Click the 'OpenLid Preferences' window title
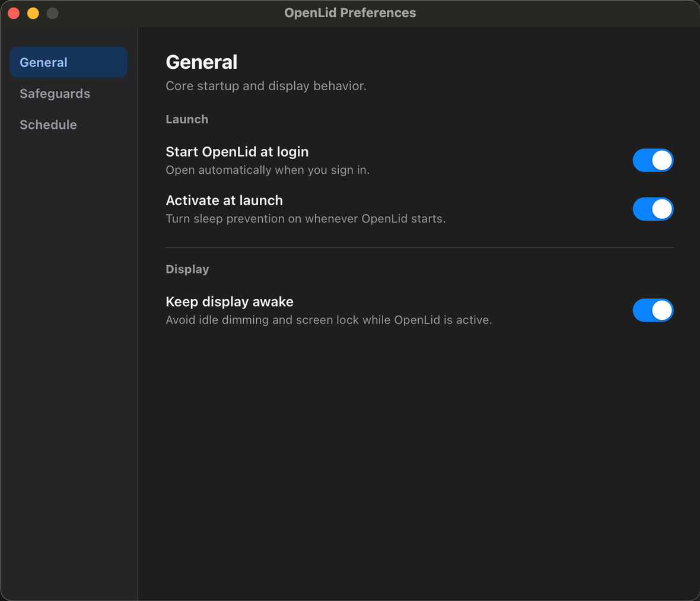 [350, 13]
